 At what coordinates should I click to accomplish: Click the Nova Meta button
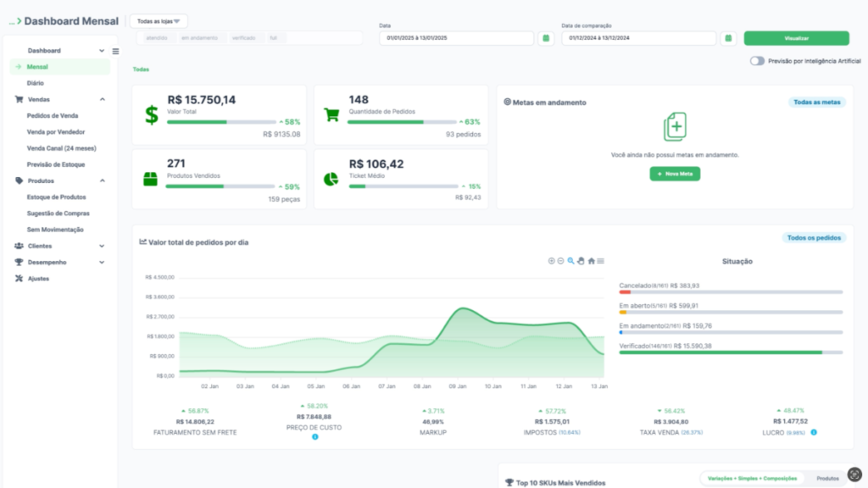tap(675, 174)
